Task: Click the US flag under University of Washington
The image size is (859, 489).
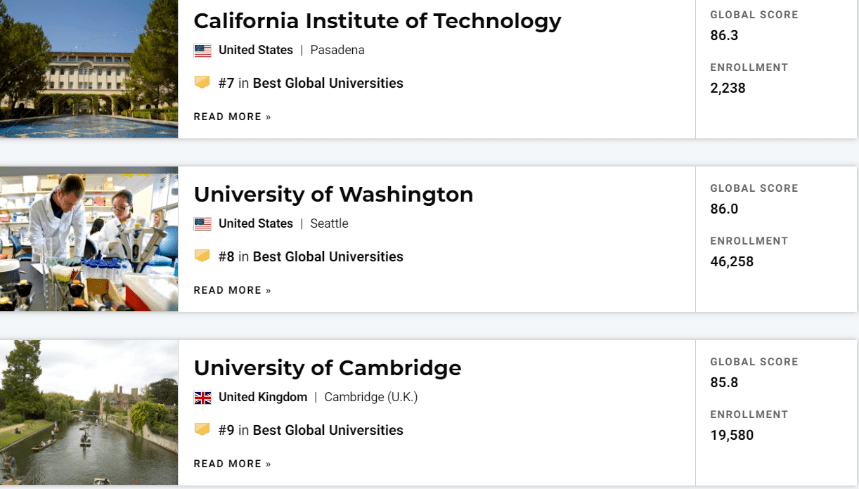Action: tap(202, 224)
